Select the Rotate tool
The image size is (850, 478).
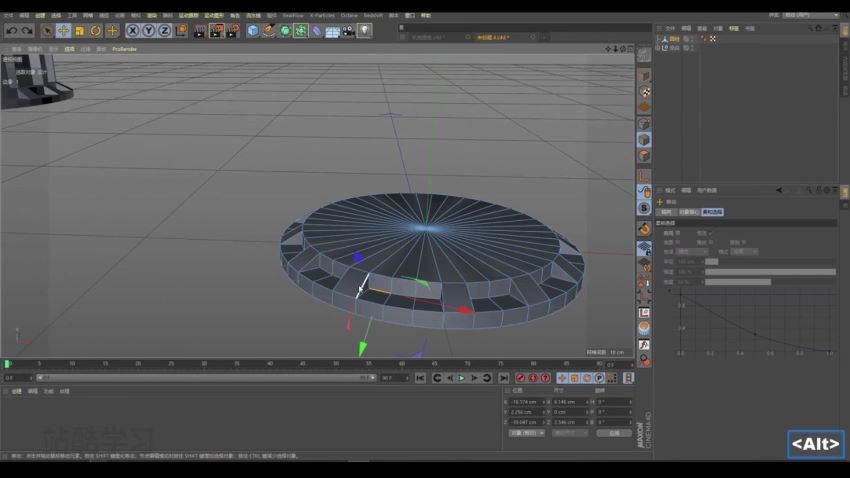tap(96, 31)
